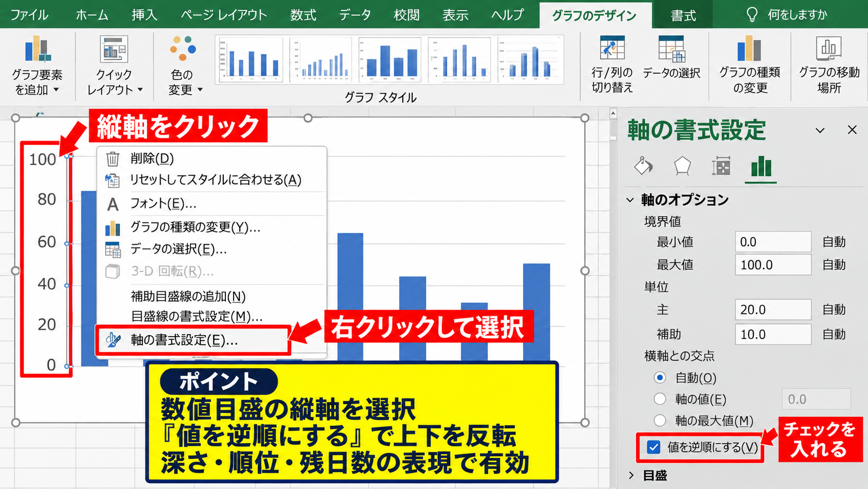
Task: Switch to the 書式 ribbon tab
Action: tap(683, 16)
